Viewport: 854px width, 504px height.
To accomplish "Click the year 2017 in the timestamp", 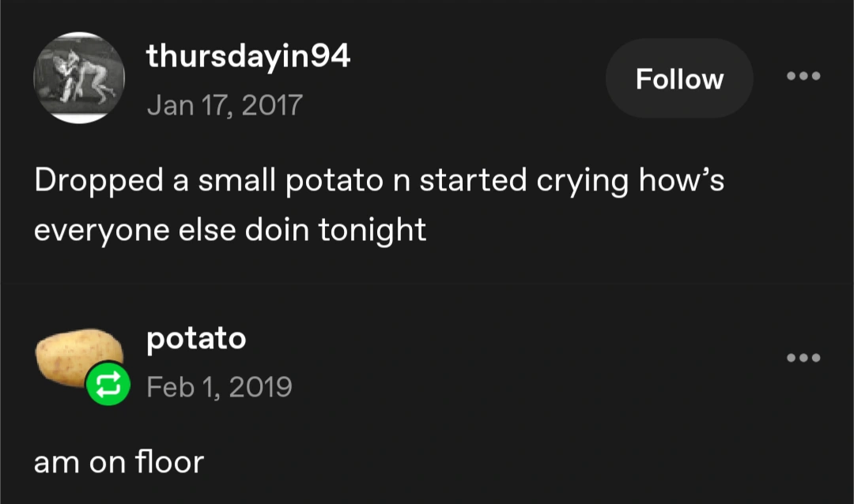I will 271,105.
